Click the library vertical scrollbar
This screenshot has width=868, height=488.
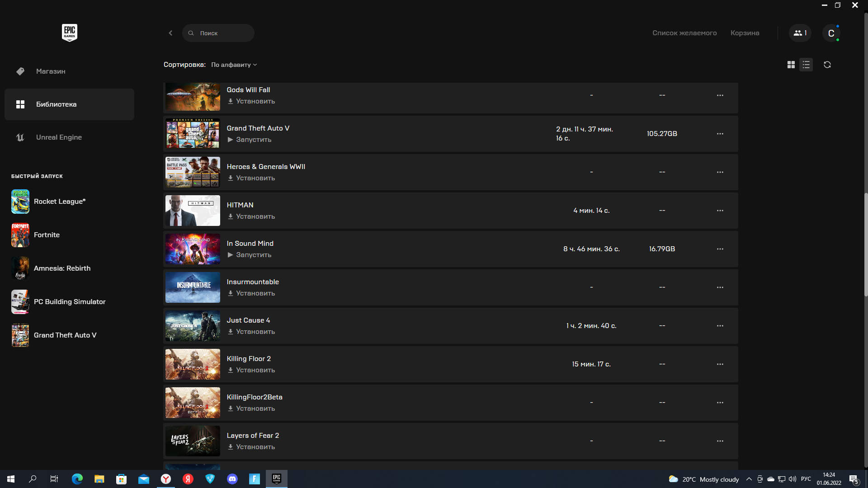click(866, 244)
